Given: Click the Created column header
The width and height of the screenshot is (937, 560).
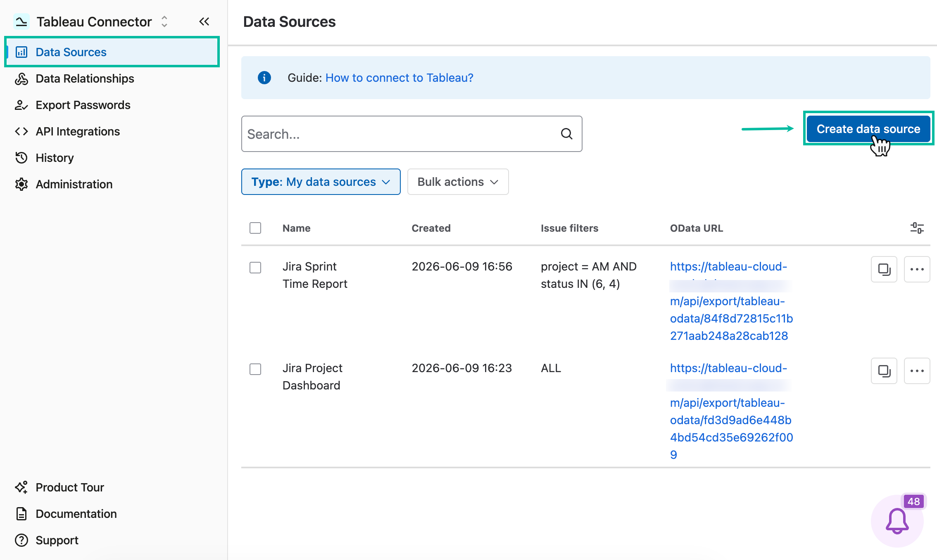Looking at the screenshot, I should [x=431, y=228].
